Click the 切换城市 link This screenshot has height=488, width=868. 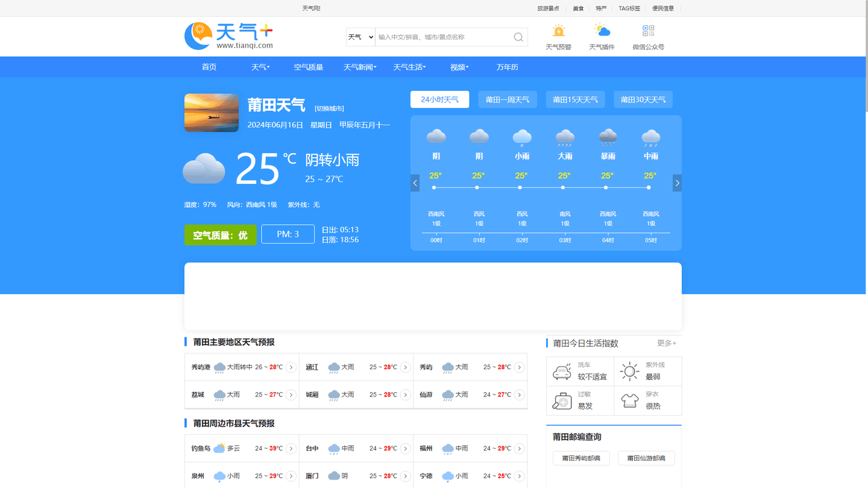pyautogui.click(x=329, y=108)
